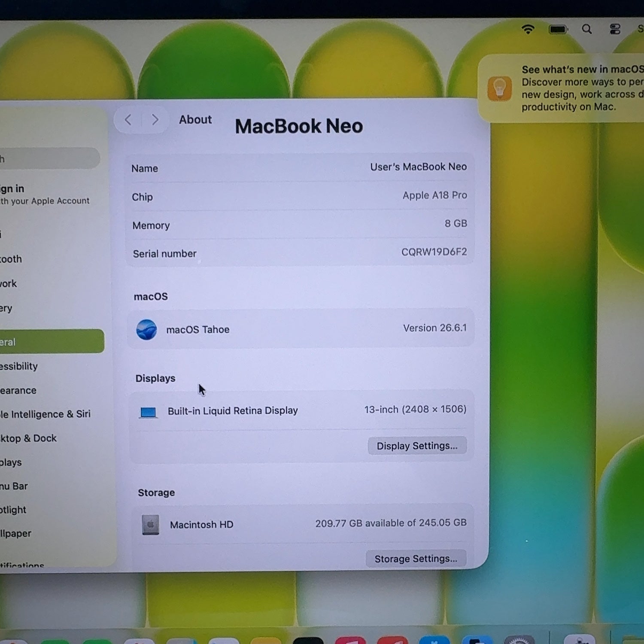Click the Tips lightbulb notification icon
Image resolution: width=644 pixels, height=644 pixels.
499,88
